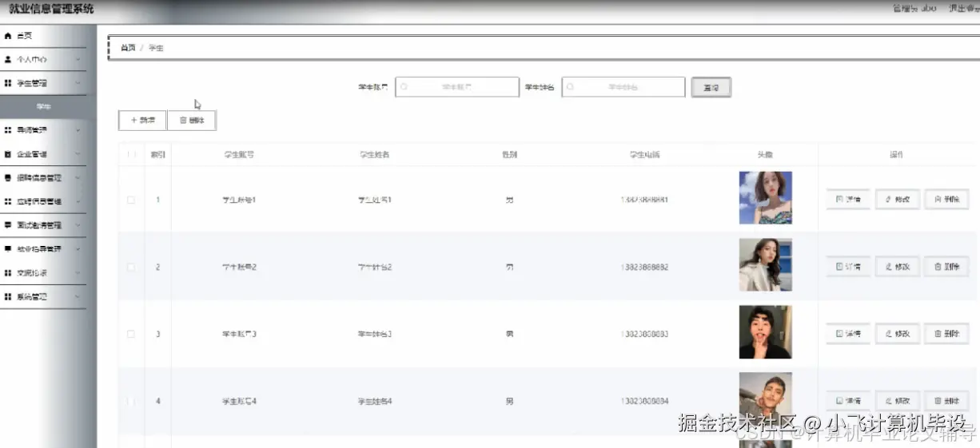Check the checkbox for row index 1
Image resolution: width=980 pixels, height=448 pixels.
point(131,200)
